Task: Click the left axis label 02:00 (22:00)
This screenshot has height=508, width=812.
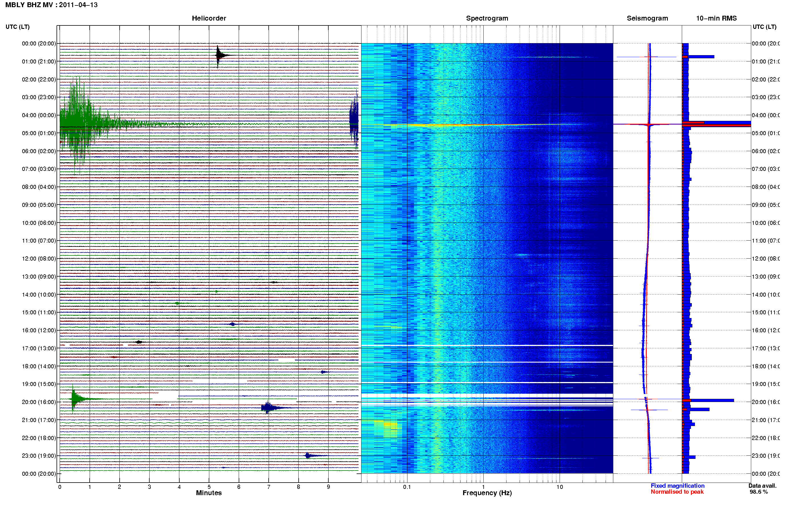Action: pyautogui.click(x=39, y=80)
